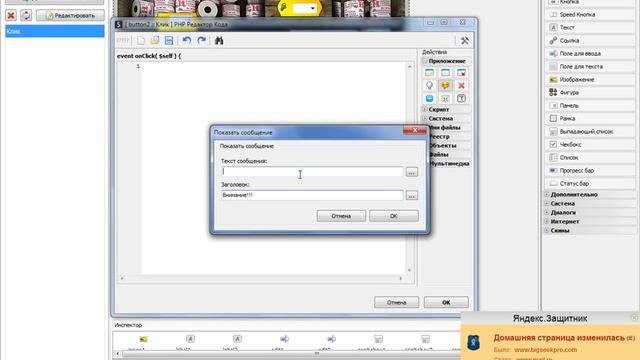Pick the Поле для ввода component
640x360 pixels.
590,53
